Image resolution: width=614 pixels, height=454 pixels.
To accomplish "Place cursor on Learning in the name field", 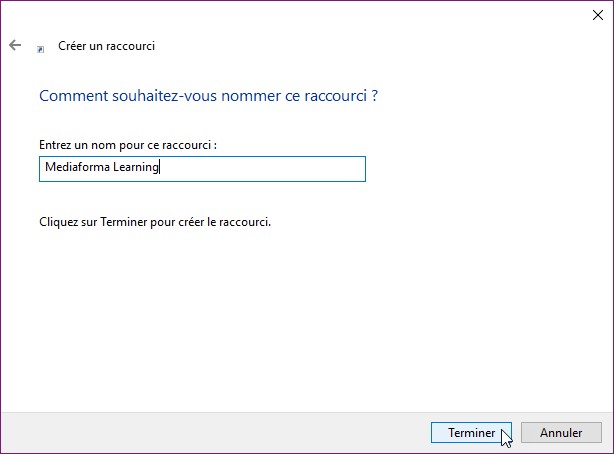I will pyautogui.click(x=135, y=168).
